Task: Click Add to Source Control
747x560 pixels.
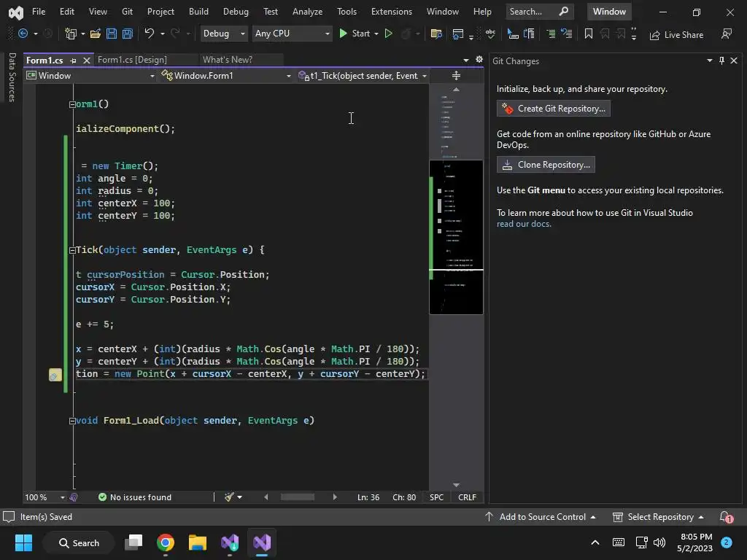Action: pyautogui.click(x=541, y=517)
